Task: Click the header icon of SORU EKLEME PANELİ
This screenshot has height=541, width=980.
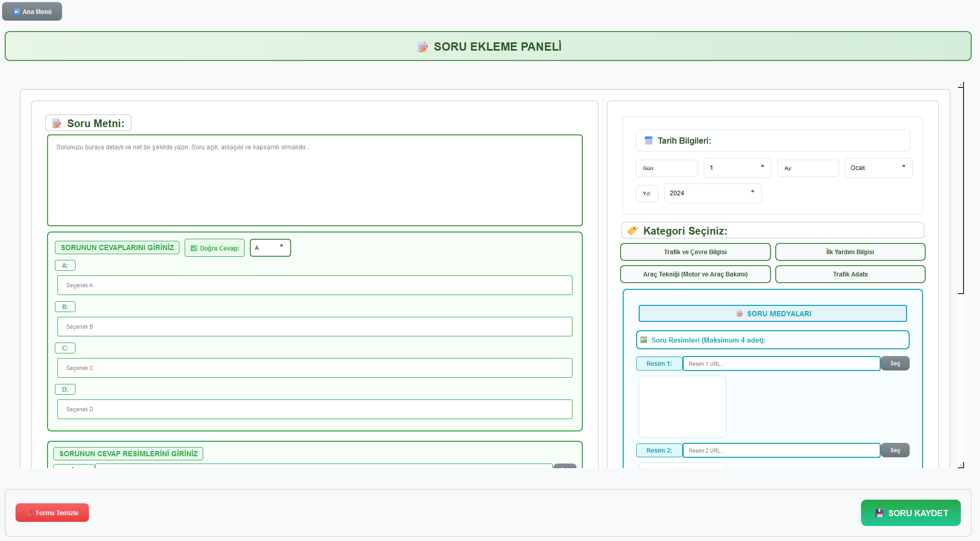Action: [x=423, y=47]
